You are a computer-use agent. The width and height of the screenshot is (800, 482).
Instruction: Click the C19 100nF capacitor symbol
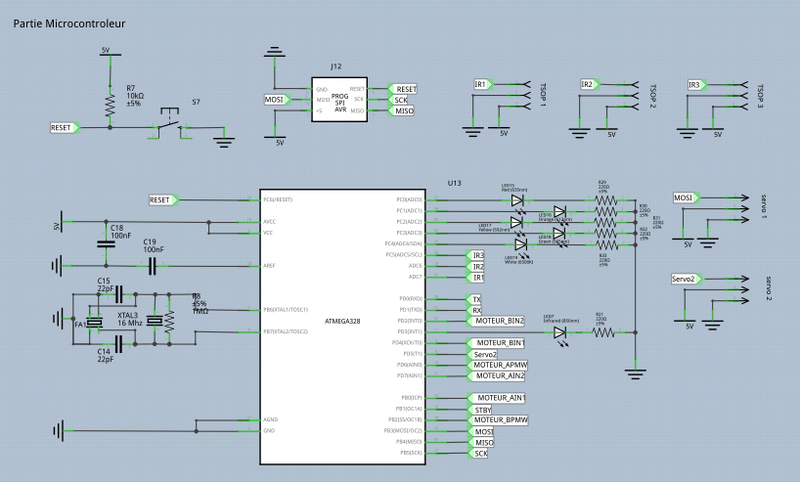153,266
